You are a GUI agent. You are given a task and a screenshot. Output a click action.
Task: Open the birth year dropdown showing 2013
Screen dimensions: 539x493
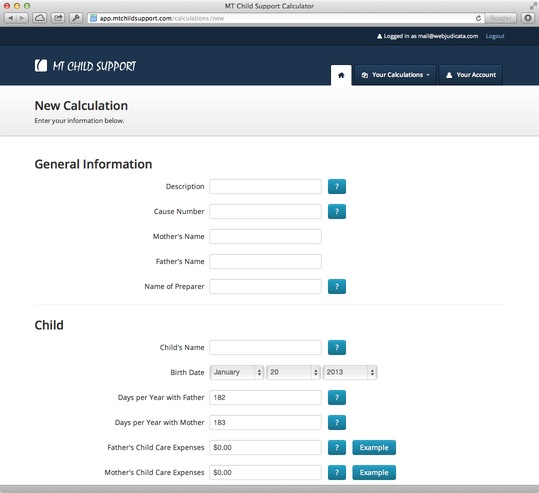click(350, 372)
